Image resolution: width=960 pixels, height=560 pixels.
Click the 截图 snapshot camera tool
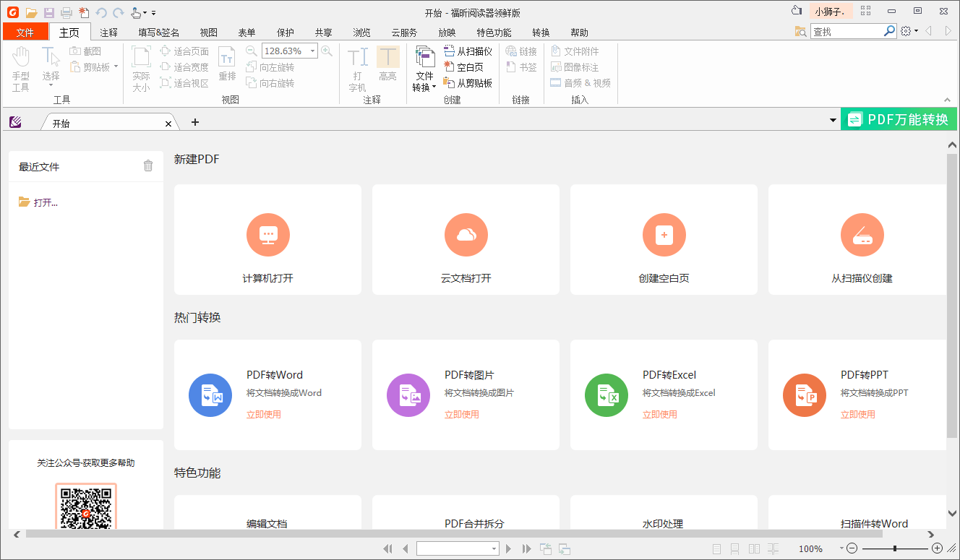tap(85, 51)
